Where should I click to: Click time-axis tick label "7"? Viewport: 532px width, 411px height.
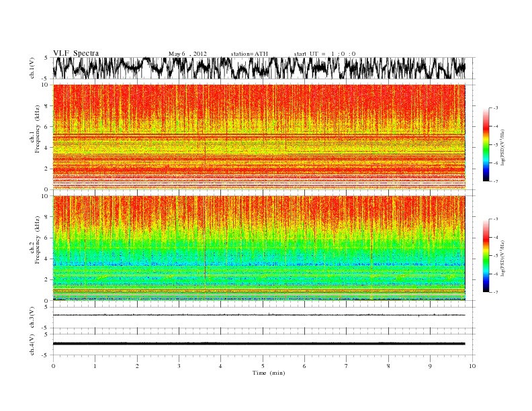347,366
